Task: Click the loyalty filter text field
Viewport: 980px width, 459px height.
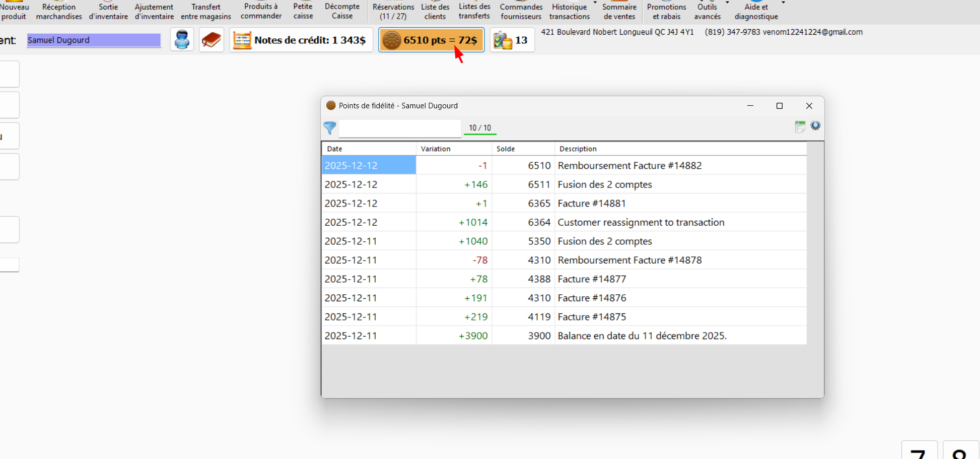Action: tap(400, 128)
